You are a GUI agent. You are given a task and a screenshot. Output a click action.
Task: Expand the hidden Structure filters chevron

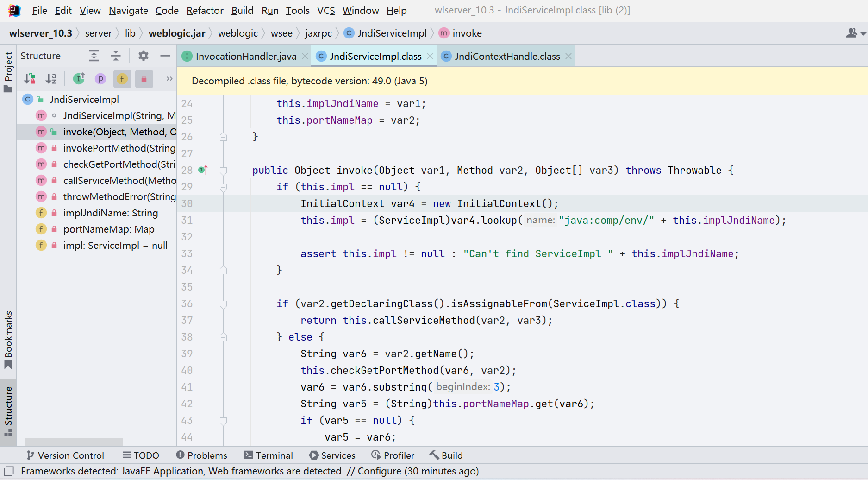point(169,79)
